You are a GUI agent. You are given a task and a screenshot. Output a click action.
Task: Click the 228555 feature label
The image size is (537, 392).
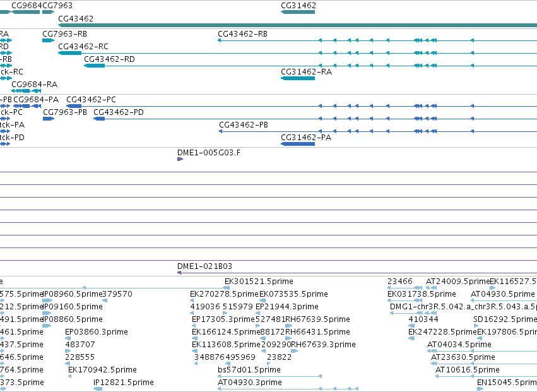[x=80, y=358]
